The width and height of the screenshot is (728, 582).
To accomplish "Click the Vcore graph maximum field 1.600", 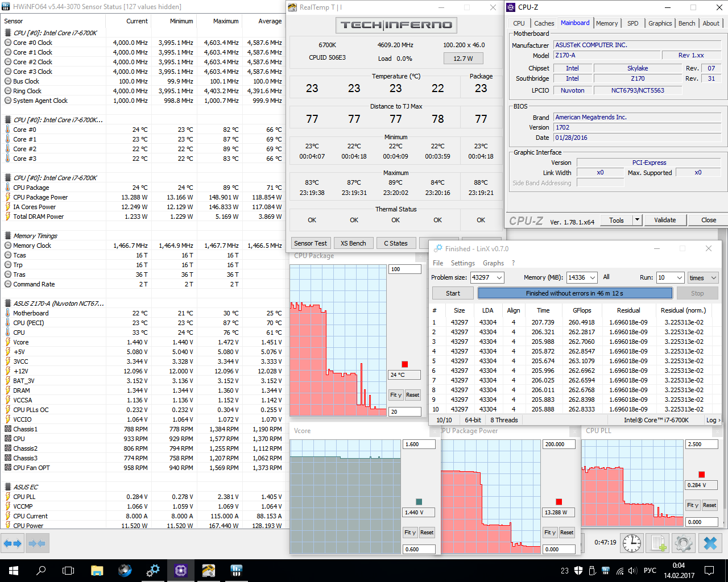I will pos(419,444).
